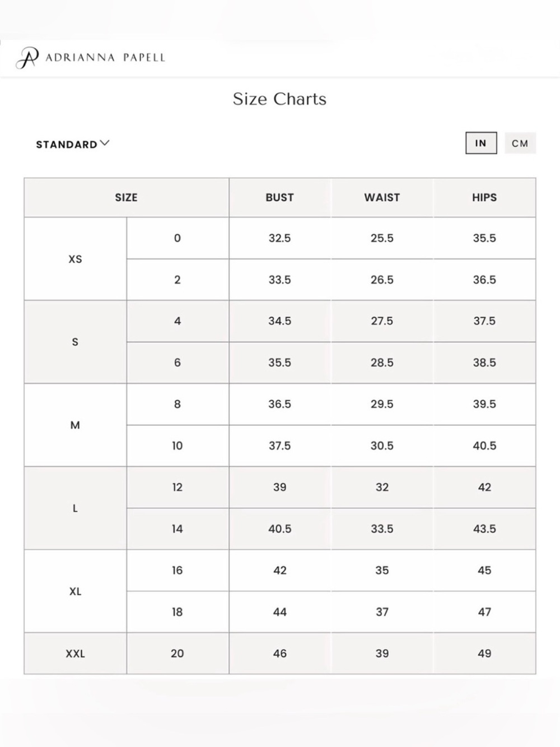Click the Adrianna Papell logo icon

(x=27, y=57)
